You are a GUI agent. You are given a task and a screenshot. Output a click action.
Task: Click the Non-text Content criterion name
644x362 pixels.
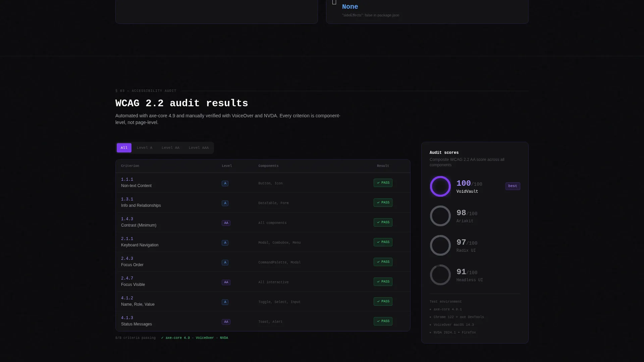136,186
